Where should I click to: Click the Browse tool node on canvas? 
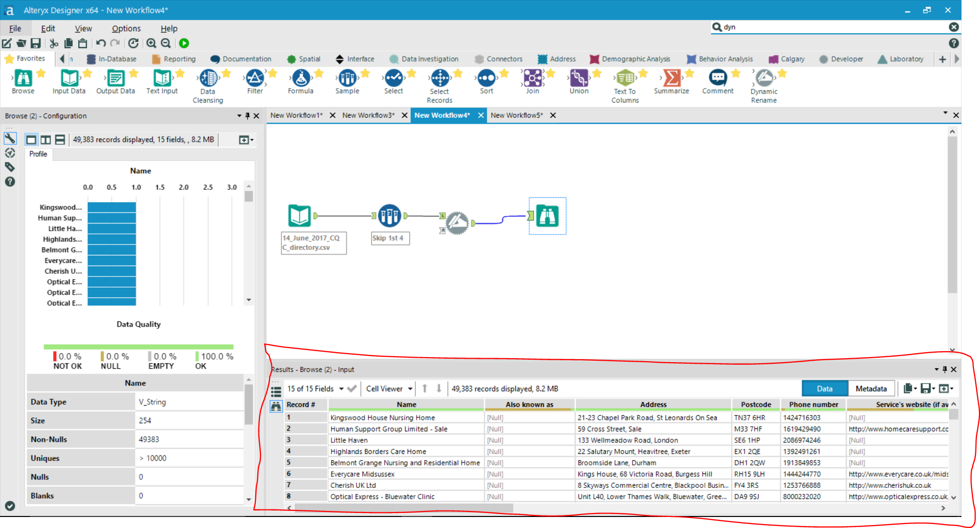(x=547, y=216)
